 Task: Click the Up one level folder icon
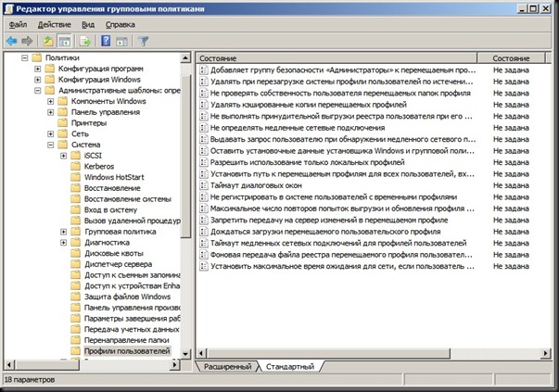click(47, 41)
